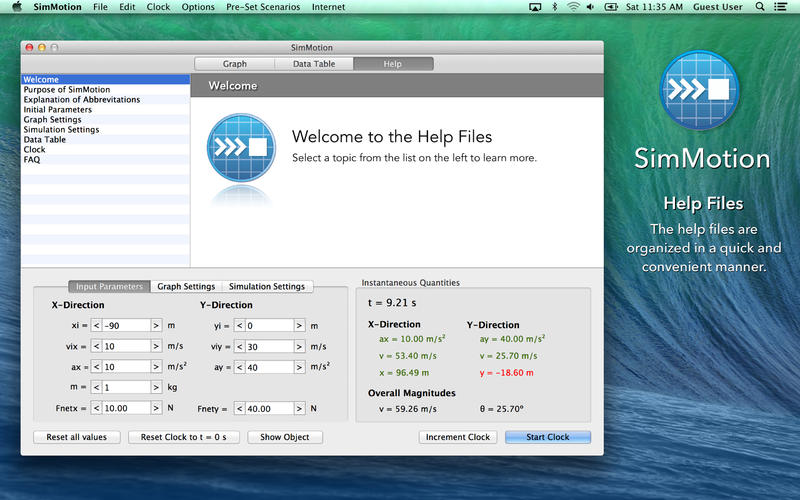Increase Fnety with right arrow
This screenshot has width=800, height=500.
299,409
